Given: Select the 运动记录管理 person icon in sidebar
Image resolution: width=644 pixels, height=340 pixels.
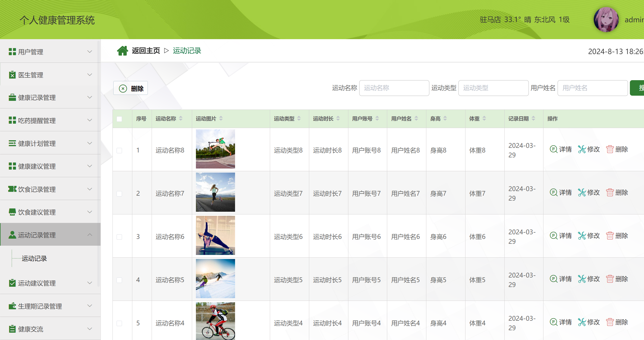Looking at the screenshot, I should point(12,235).
